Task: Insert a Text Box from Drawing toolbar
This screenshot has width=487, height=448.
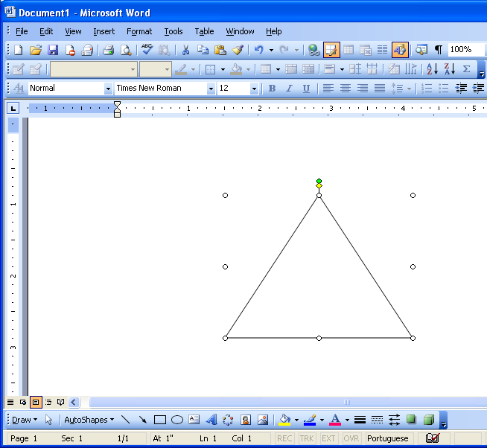Action: click(x=194, y=420)
